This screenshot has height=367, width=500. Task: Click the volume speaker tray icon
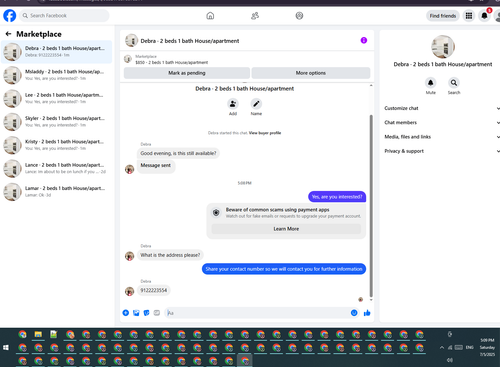pos(450,360)
